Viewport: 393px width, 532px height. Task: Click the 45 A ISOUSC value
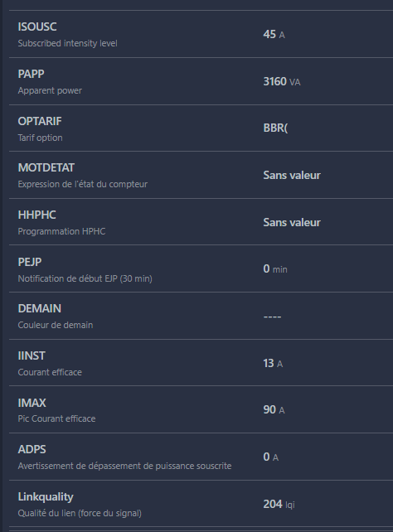[x=274, y=34]
